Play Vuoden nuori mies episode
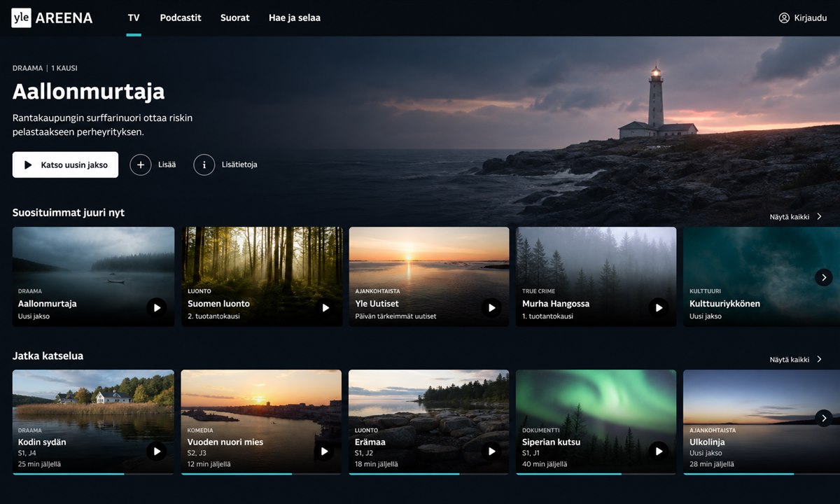Image resolution: width=840 pixels, height=504 pixels. (325, 451)
